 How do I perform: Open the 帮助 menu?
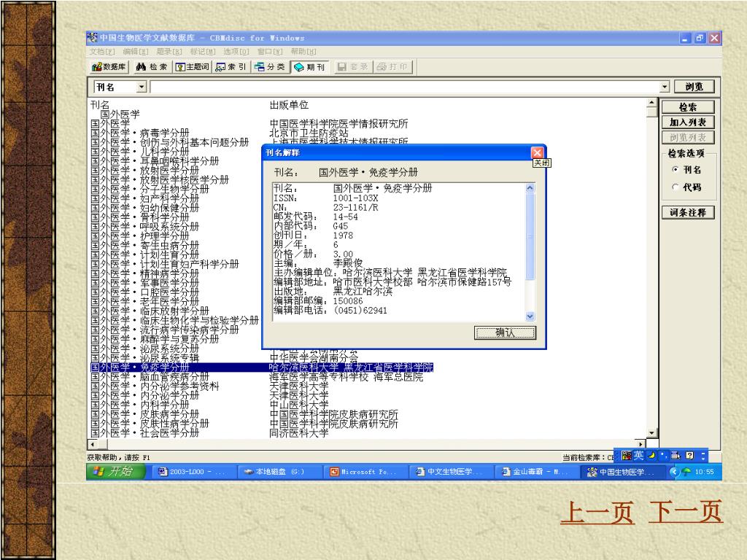(303, 52)
